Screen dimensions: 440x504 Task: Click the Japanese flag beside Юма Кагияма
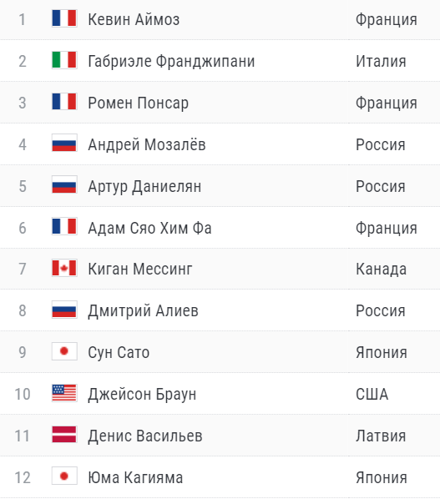click(x=64, y=476)
